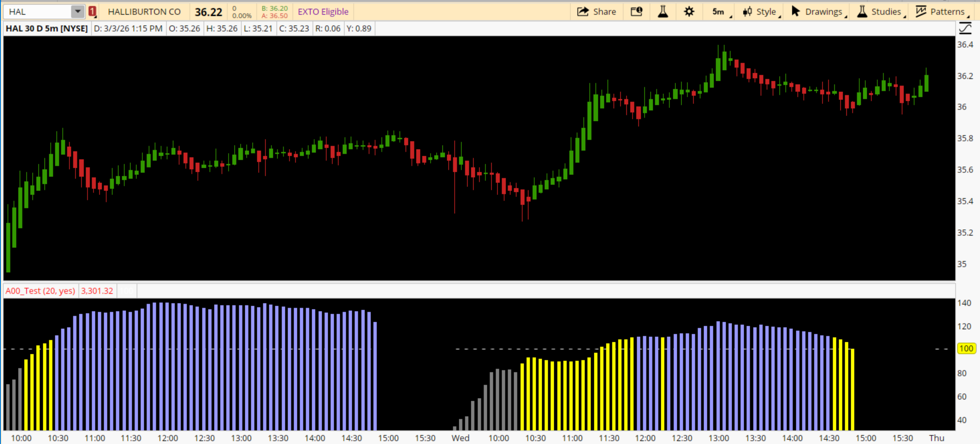The image size is (980, 444).
Task: Click the price axis scale icon
Action: tap(965, 29)
